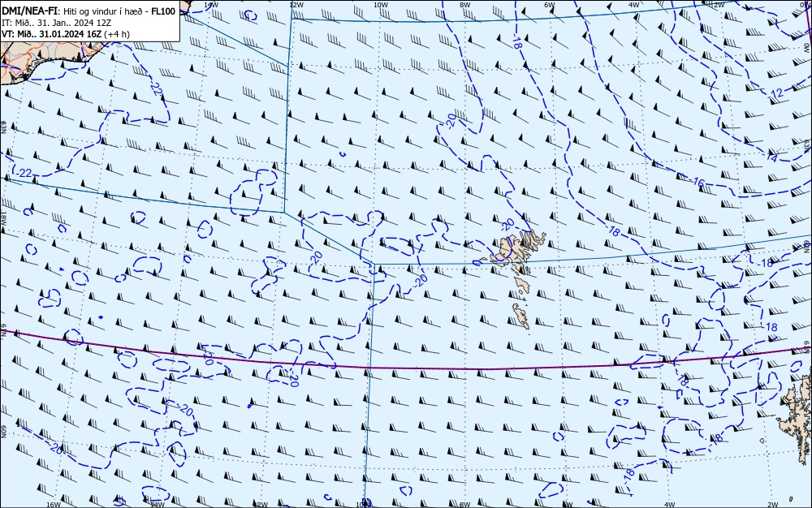Click the DMI/NEA-FI chart title line
The width and height of the screenshot is (812, 508).
click(89, 11)
